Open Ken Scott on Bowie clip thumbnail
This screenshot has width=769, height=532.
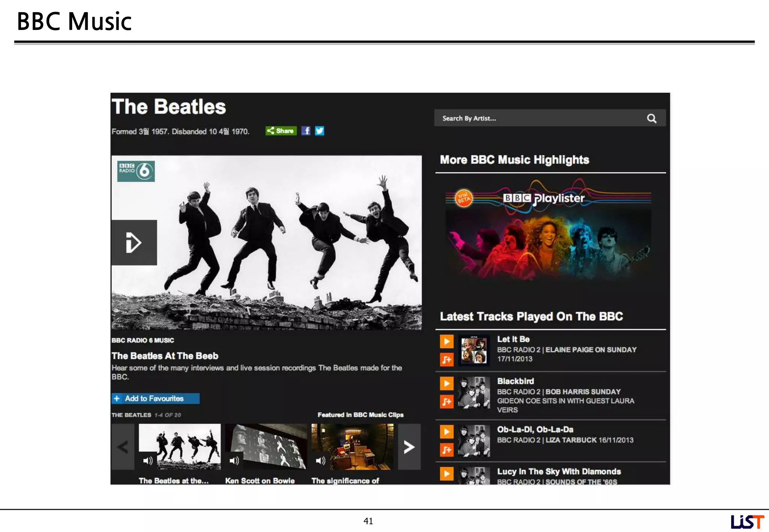click(266, 446)
